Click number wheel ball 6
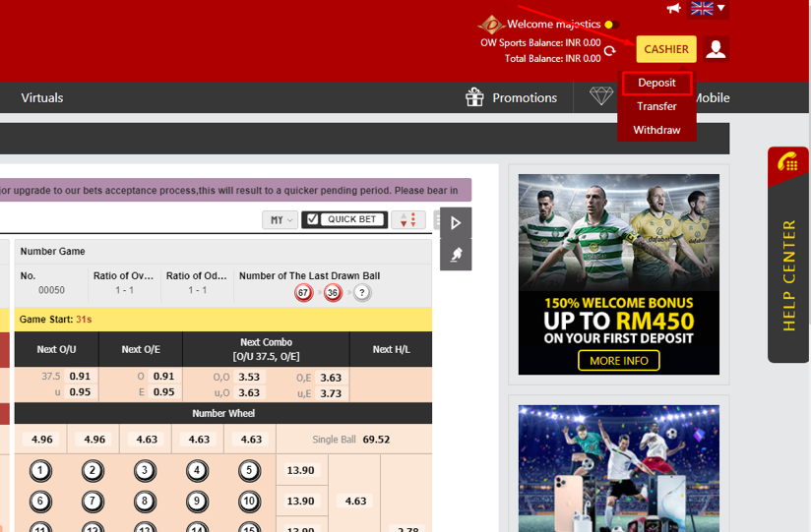 coord(40,501)
